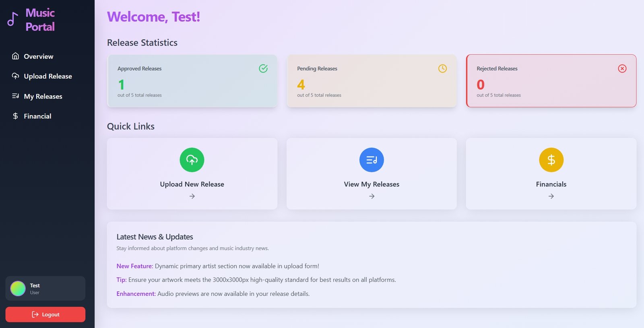
Task: Open My Releases in the sidebar
Action: [43, 96]
